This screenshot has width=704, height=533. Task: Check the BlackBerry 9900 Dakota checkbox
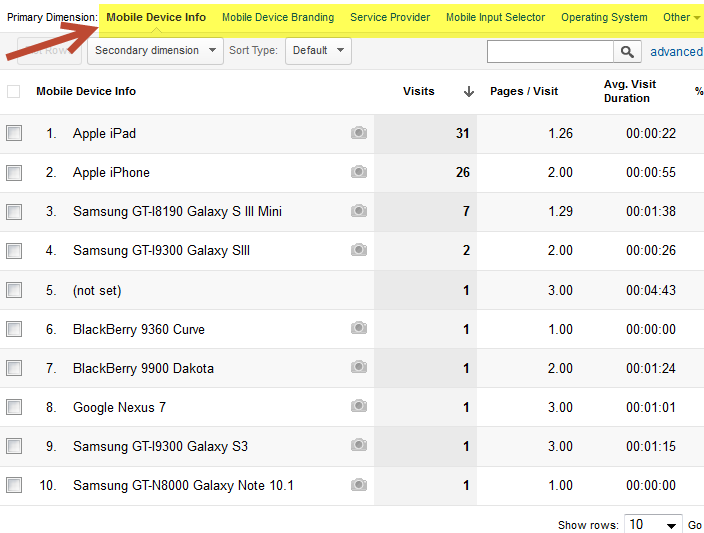[14, 368]
